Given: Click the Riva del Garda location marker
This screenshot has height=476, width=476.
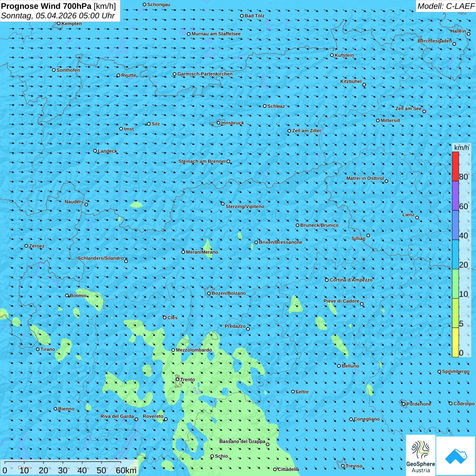Looking at the screenshot, I should click(136, 419).
